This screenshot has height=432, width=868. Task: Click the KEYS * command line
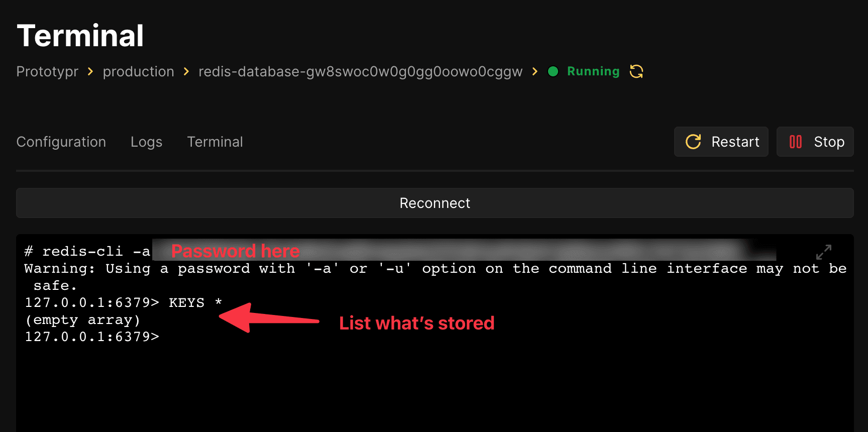124,302
